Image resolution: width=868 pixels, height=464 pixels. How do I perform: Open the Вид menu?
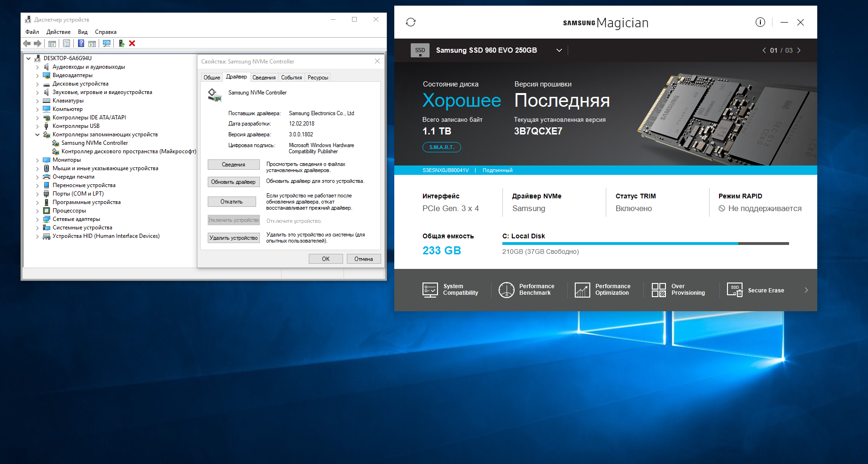tap(83, 32)
